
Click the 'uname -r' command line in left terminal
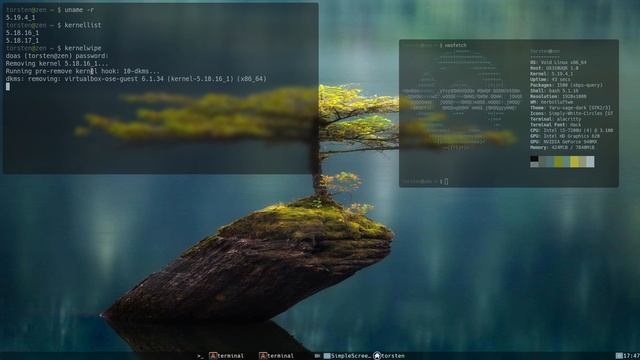(x=50, y=10)
